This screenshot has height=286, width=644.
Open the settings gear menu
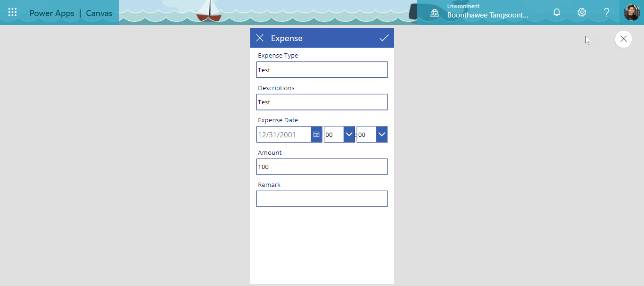pos(582,13)
